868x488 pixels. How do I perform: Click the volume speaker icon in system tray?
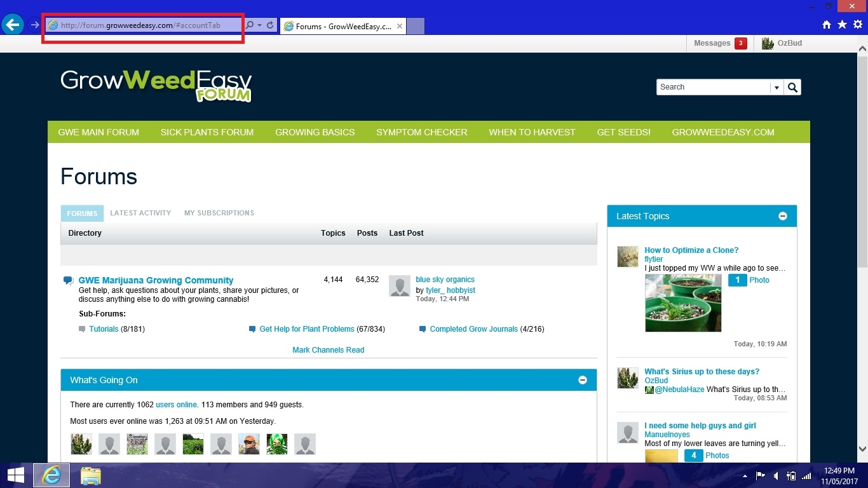tap(776, 476)
